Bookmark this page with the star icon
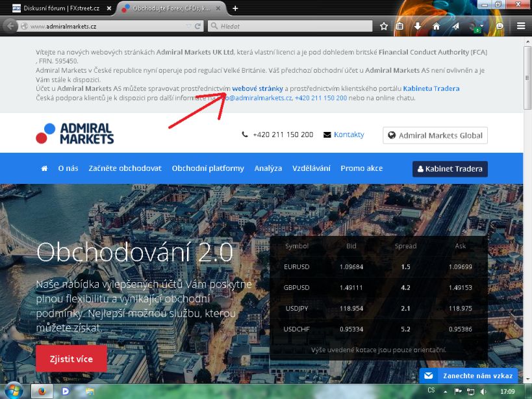Viewport: 532px width, 399px height. 384,26
